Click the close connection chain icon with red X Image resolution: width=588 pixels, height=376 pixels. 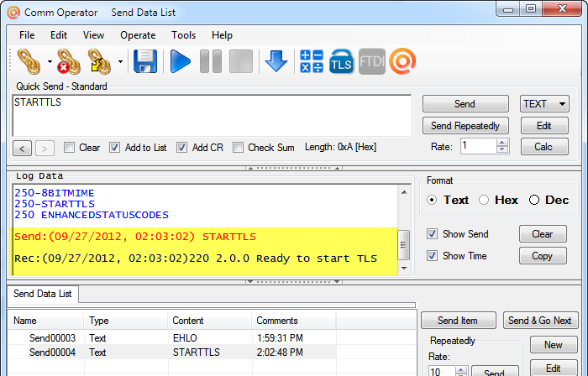click(x=69, y=61)
